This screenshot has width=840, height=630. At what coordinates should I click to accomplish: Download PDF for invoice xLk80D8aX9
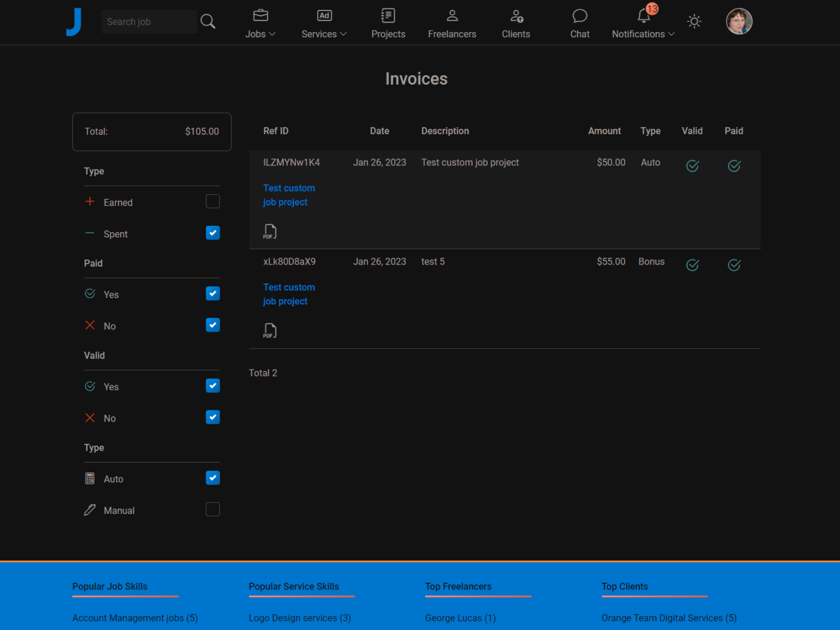(270, 331)
